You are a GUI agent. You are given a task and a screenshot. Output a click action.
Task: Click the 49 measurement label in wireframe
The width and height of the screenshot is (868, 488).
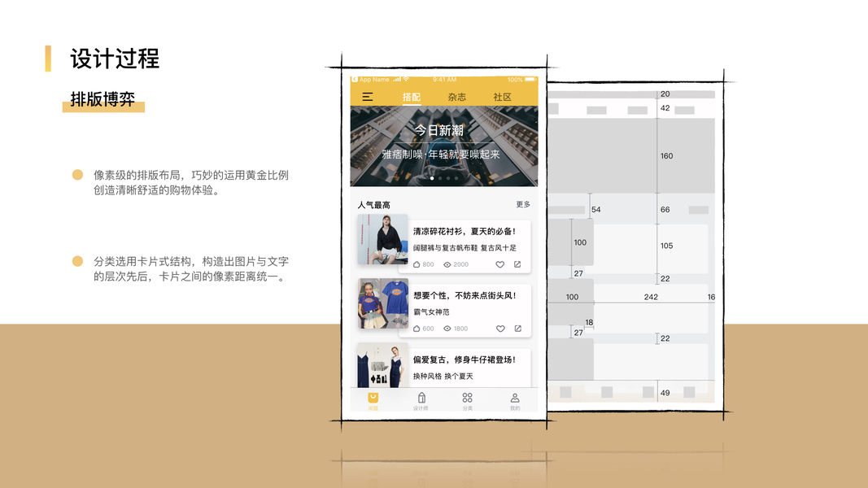click(x=665, y=393)
